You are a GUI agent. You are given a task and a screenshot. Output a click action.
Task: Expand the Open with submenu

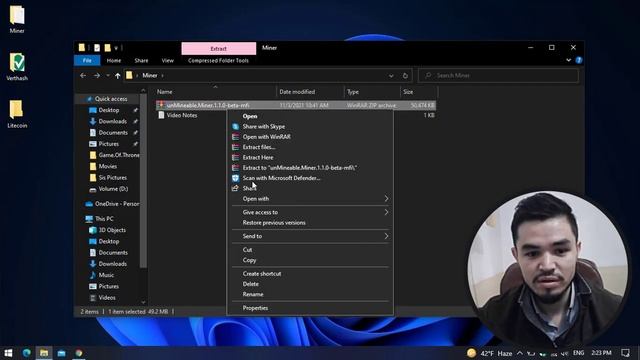[x=310, y=199]
